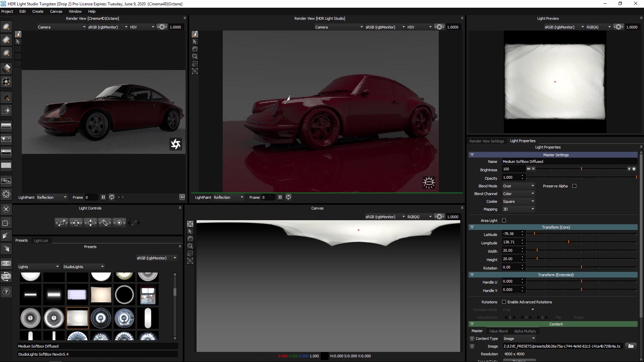This screenshot has width=644, height=362.
Task: Select the zoom magnifier tool in HDR Light Studio Render View
Action: tap(195, 56)
